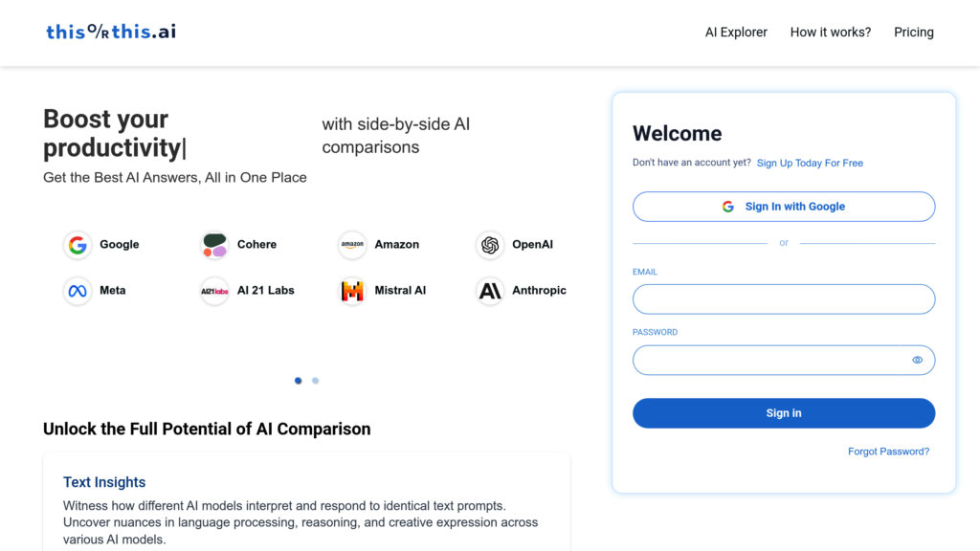Click the Google logo icon

tap(78, 245)
